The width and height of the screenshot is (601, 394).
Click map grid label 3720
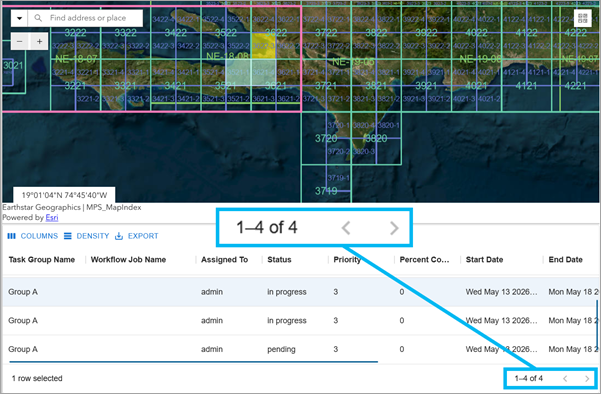pyautogui.click(x=326, y=138)
